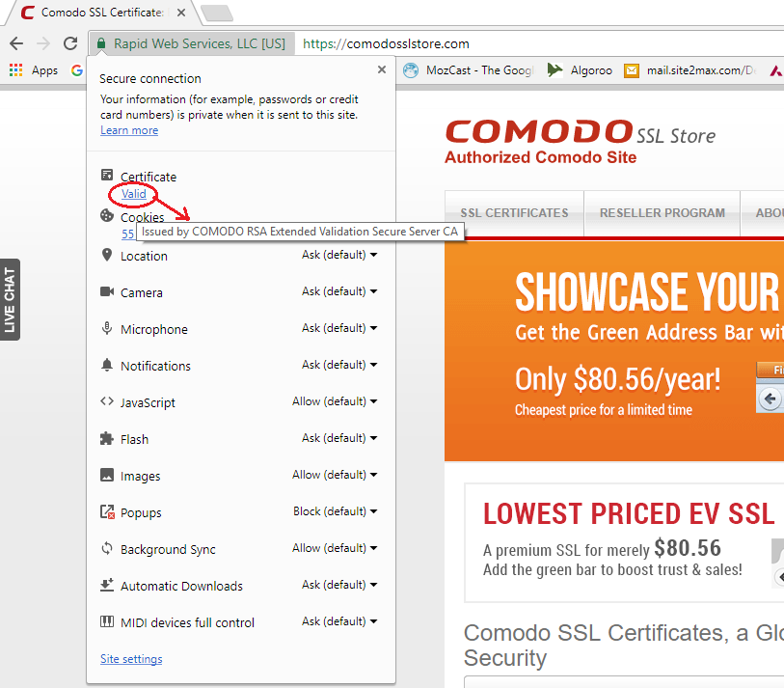Open the JavaScript permission dropdown

coord(335,401)
